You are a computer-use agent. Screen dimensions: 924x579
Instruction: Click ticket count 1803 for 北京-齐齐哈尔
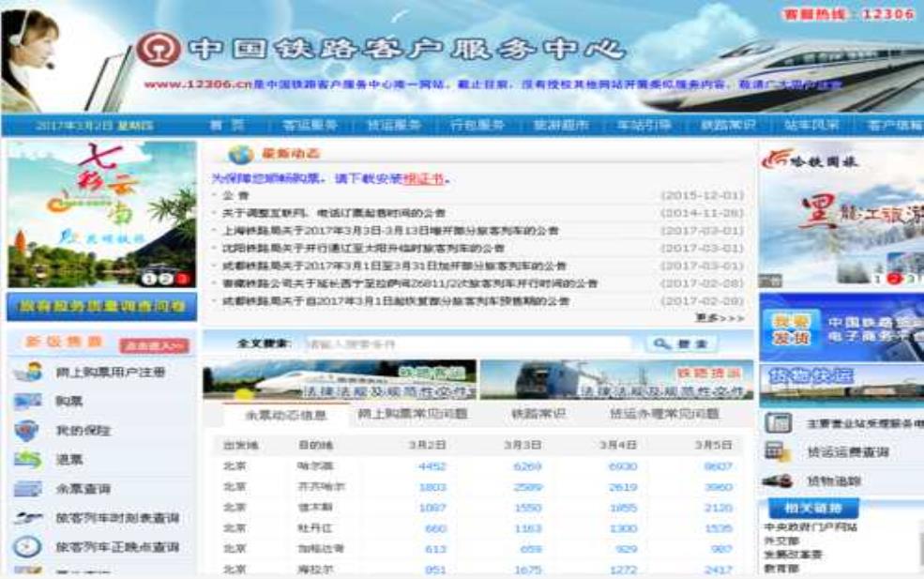[x=432, y=487]
